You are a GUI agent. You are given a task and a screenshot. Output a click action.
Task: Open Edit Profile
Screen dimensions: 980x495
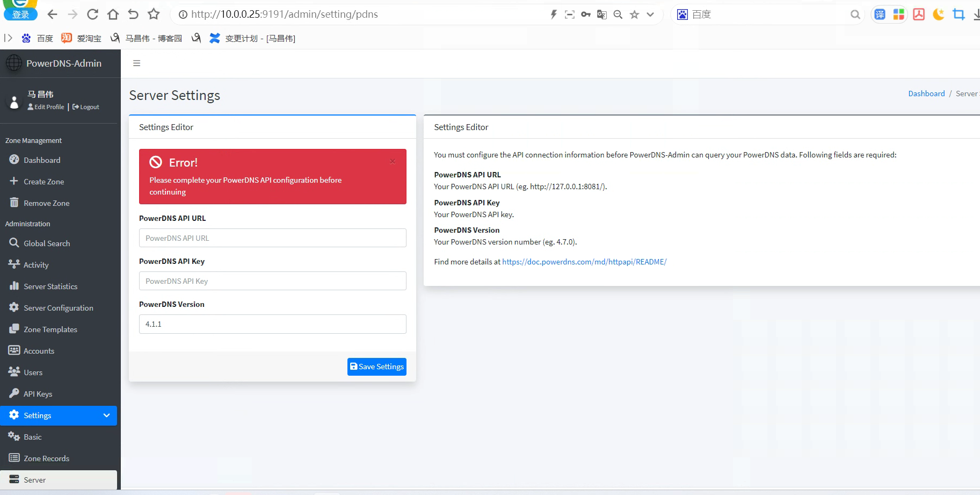pyautogui.click(x=46, y=107)
